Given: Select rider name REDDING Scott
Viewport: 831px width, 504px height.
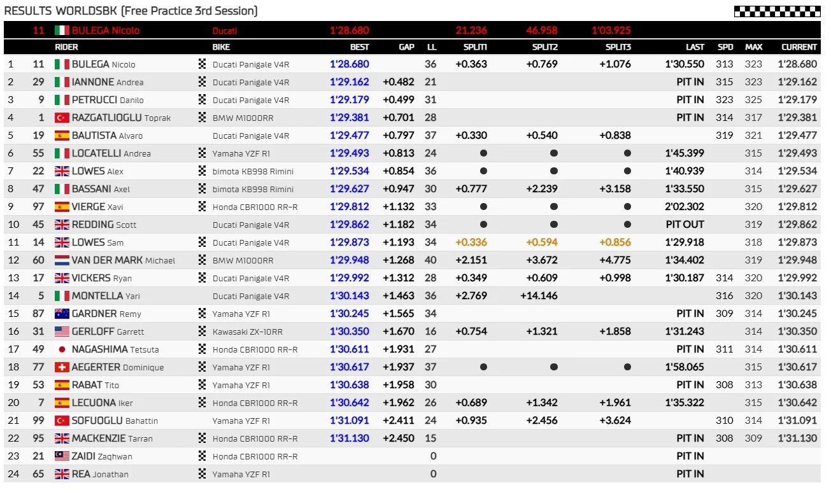Looking at the screenshot, I should (x=104, y=225).
